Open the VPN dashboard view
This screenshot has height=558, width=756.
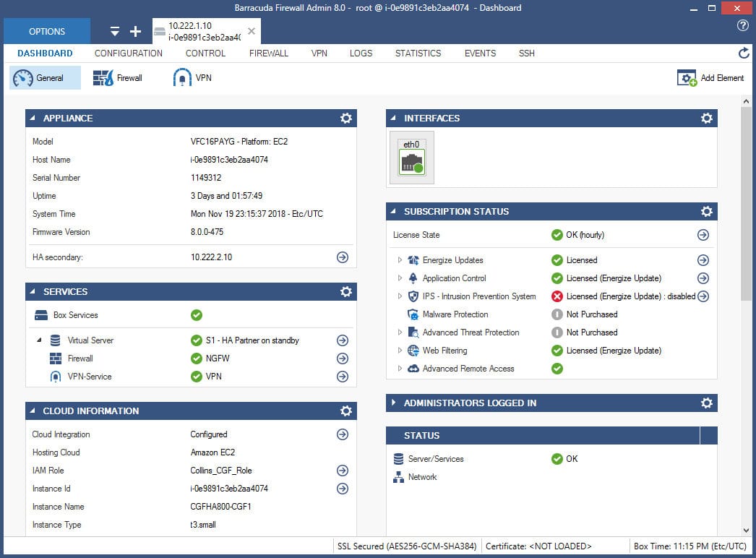click(192, 78)
